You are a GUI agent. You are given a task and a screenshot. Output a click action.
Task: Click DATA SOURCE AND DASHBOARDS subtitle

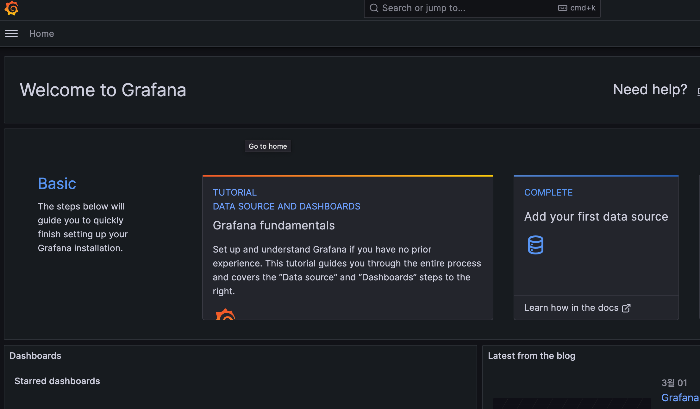pyautogui.click(x=287, y=206)
